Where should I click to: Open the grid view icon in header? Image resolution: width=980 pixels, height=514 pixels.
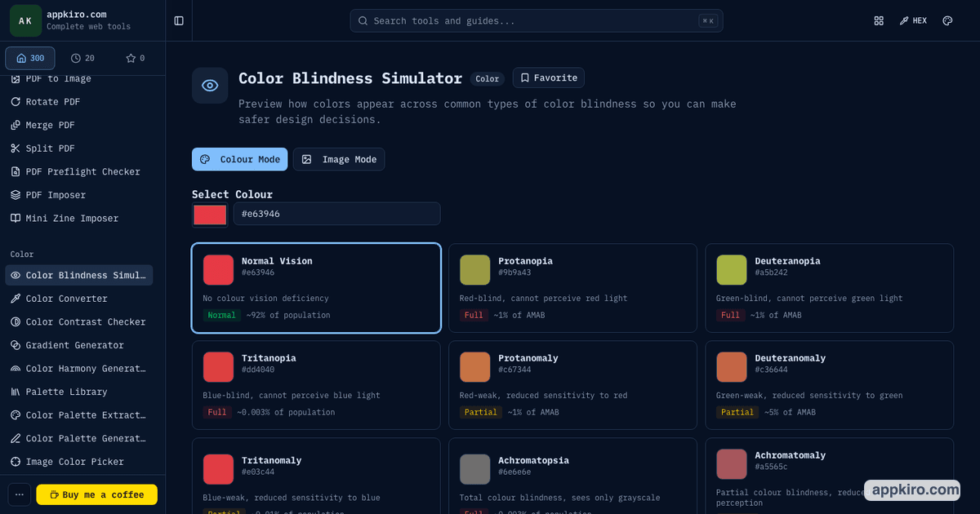pyautogui.click(x=879, y=20)
